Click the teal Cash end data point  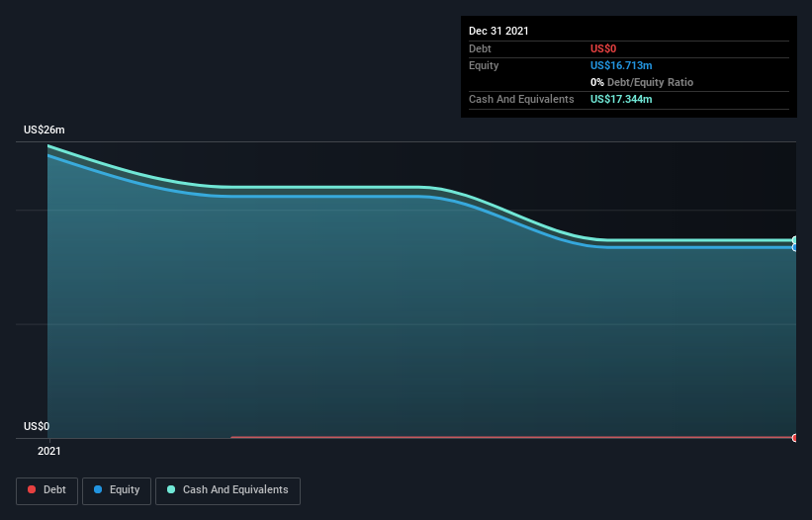coord(795,240)
